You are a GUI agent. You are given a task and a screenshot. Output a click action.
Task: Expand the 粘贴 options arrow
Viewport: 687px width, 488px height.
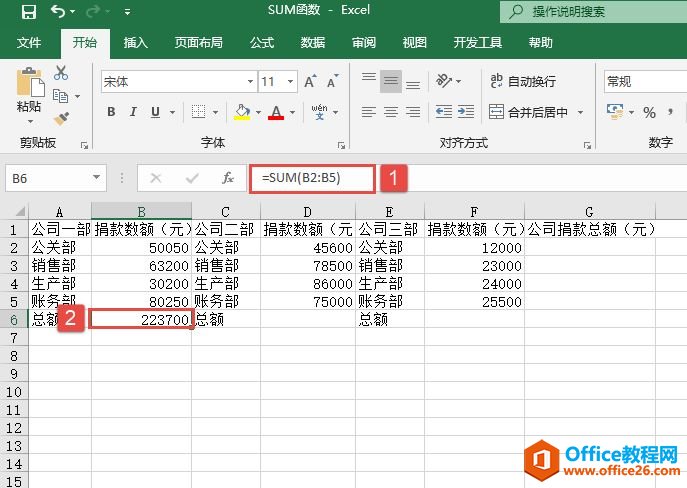pos(30,121)
